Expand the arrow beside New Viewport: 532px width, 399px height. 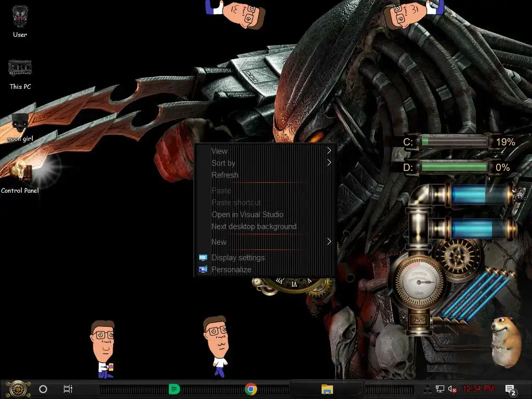click(x=329, y=242)
